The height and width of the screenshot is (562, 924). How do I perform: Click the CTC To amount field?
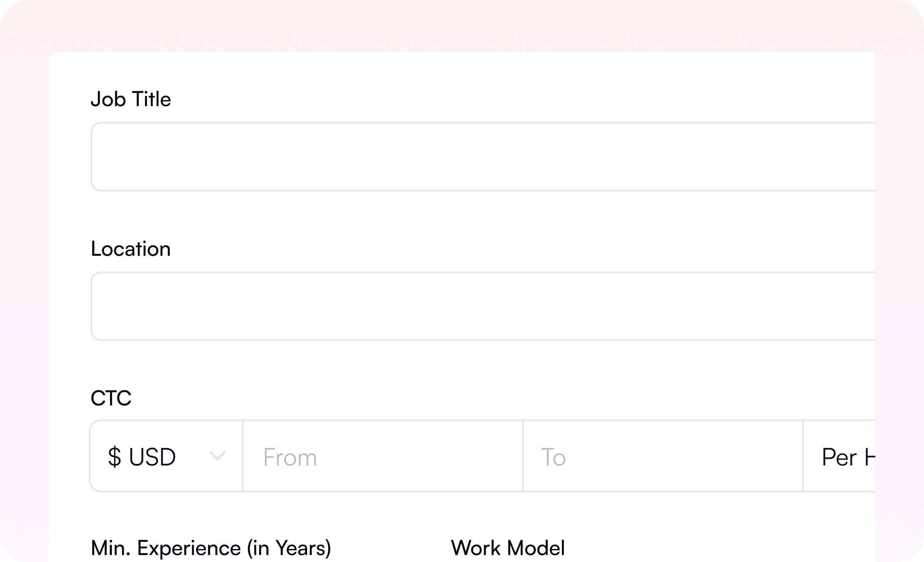(663, 456)
